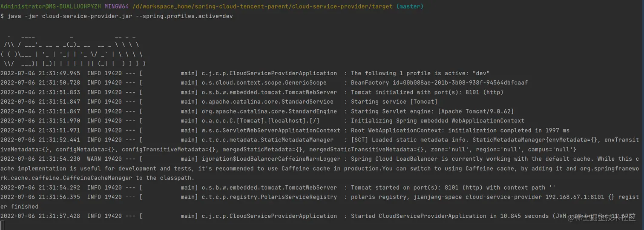The height and width of the screenshot is (230, 644).
Task: Click the 'Tomcat initialized with port(s): 8101' message
Action: click(427, 92)
